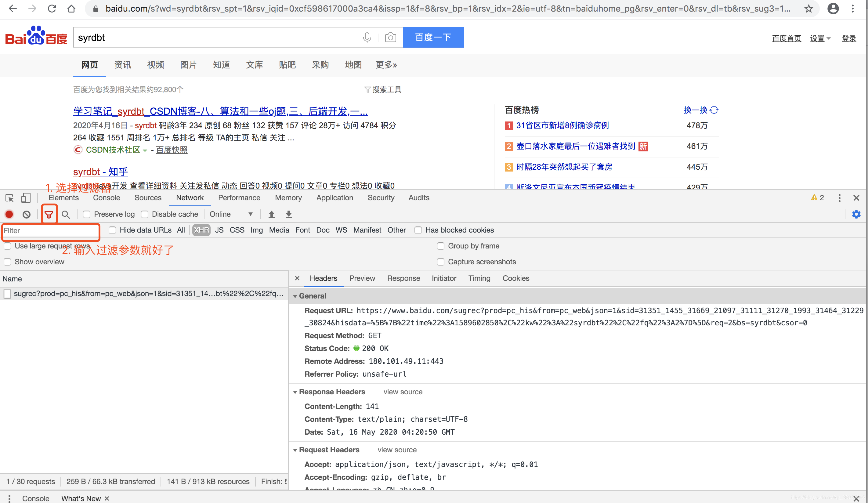
Task: Click view source beside Response Headers
Action: coord(403,392)
